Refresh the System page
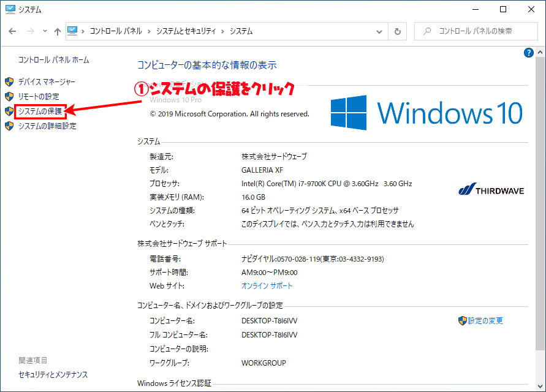 click(x=397, y=31)
